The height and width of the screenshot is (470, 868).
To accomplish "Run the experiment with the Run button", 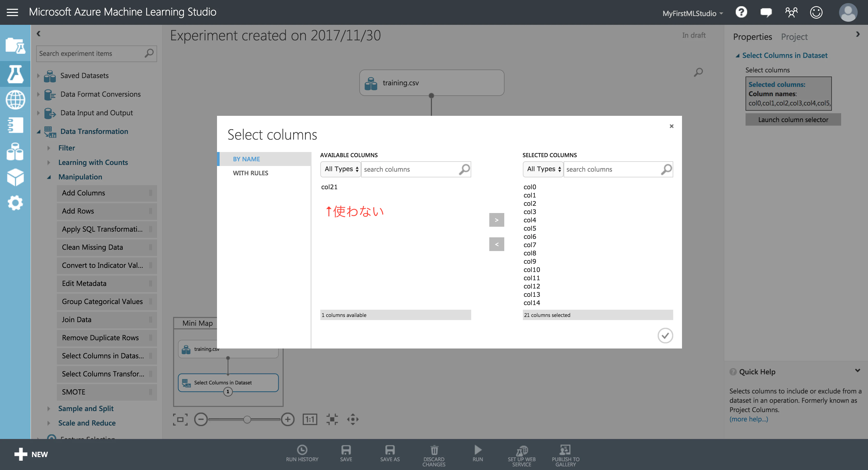I will click(x=478, y=453).
